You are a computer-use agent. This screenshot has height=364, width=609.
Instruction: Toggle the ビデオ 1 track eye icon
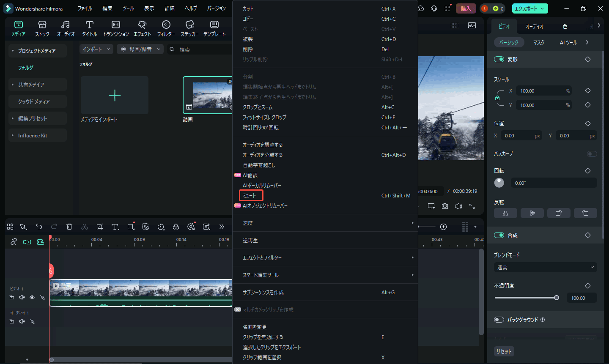click(32, 297)
